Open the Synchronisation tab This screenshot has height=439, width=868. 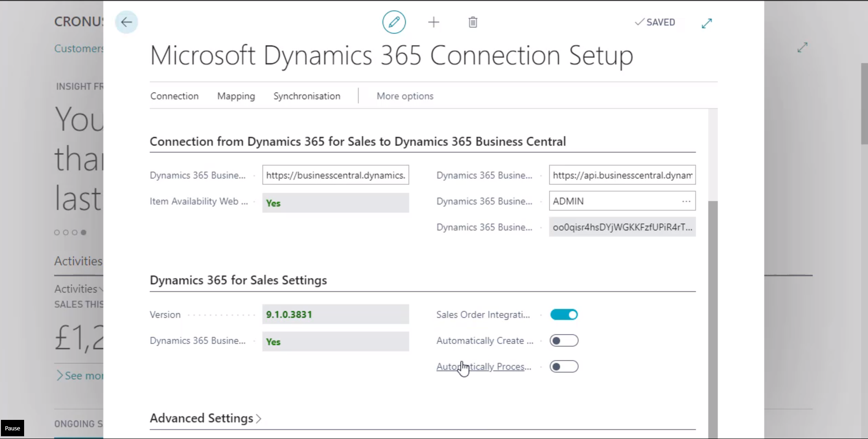click(x=307, y=96)
